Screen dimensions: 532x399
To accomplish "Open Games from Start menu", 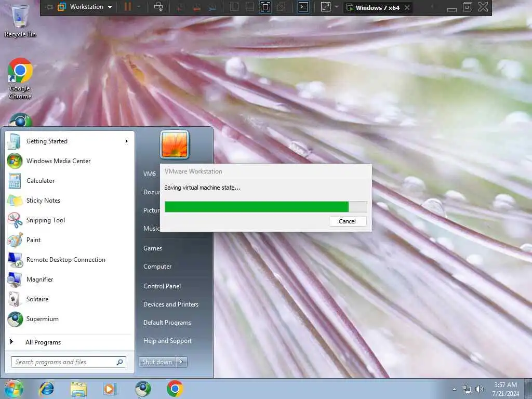I will coord(174,248).
